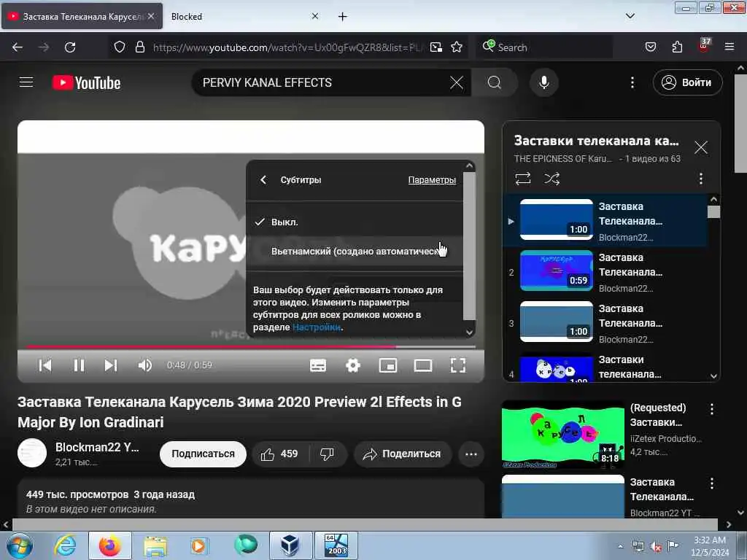This screenshot has width=747, height=560.
Task: Open the Firefox hamburger application menu
Action: tap(729, 47)
